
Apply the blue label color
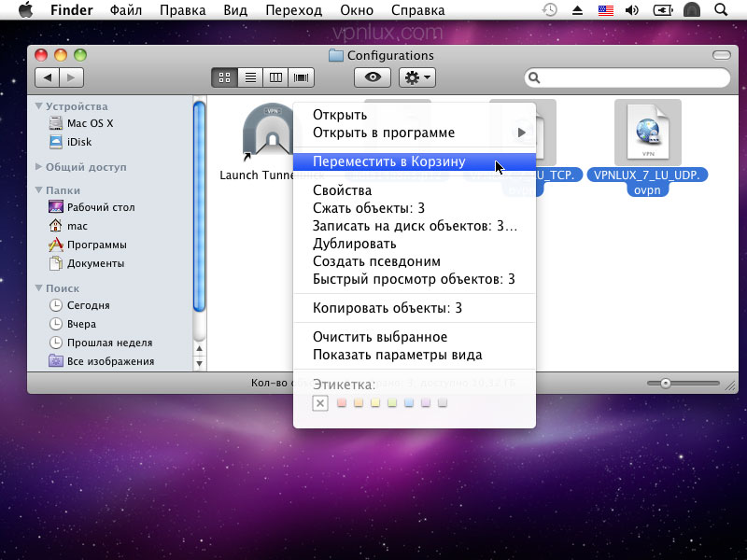pyautogui.click(x=409, y=403)
